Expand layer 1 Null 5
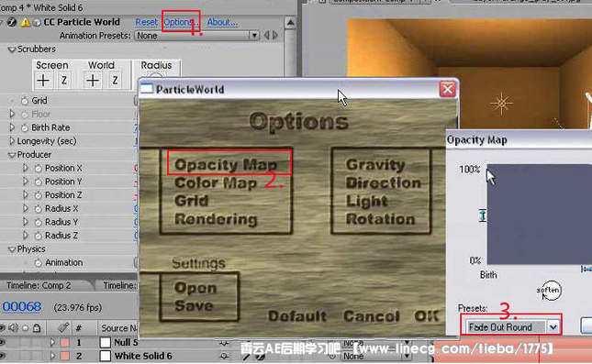 pos(52,343)
